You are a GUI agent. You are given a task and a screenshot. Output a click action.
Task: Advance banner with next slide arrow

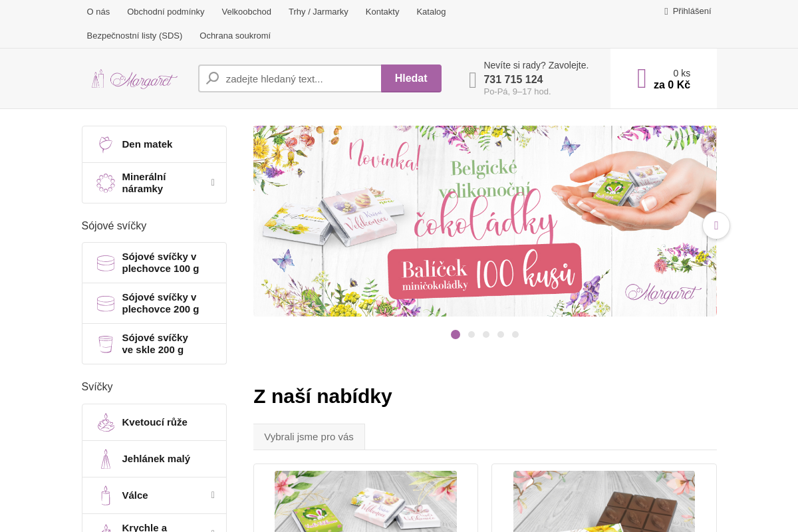click(716, 225)
